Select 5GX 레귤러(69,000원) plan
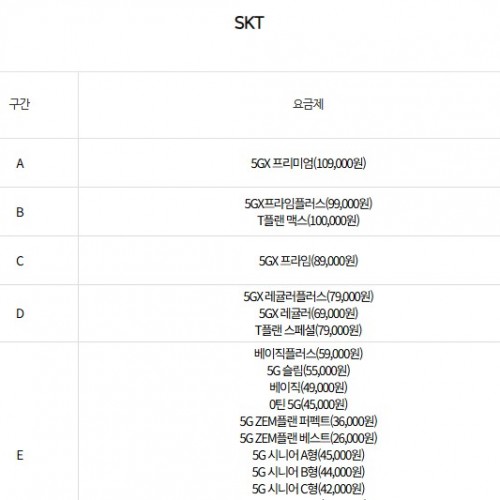The height and width of the screenshot is (500, 500). click(x=308, y=313)
